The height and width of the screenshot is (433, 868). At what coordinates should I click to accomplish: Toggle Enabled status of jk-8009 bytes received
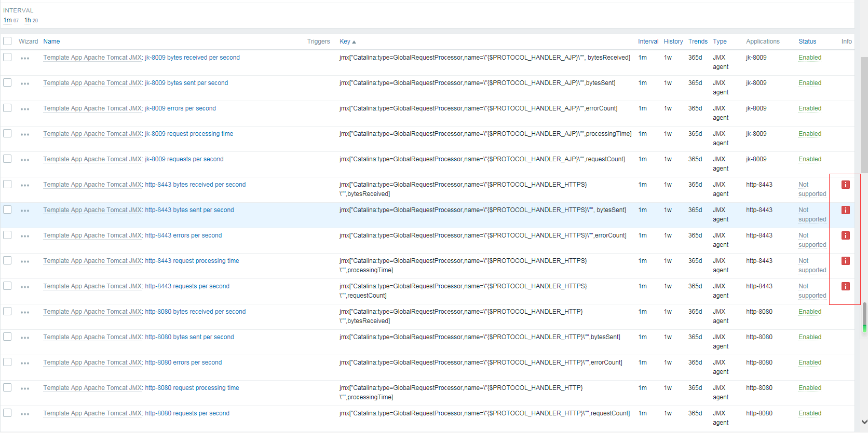point(810,58)
